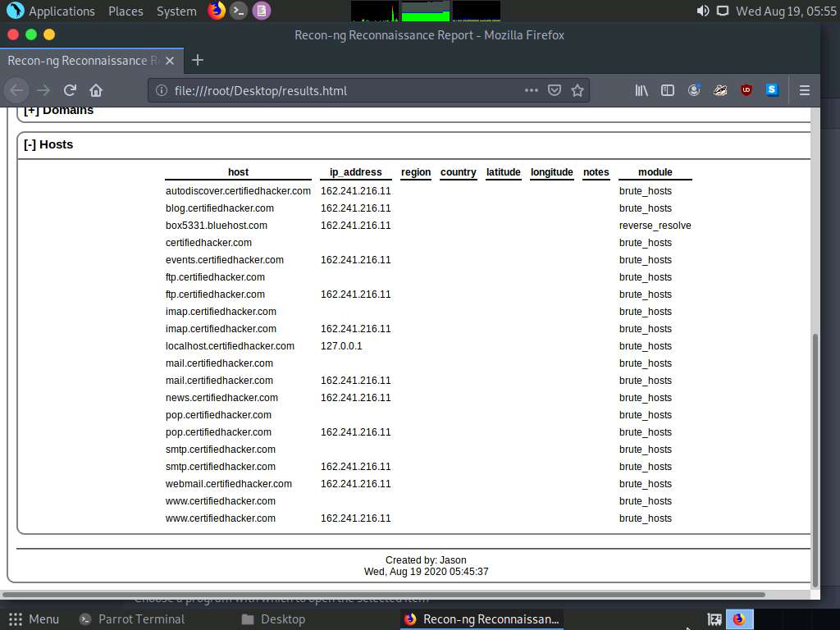Open the Firefox account icon
Viewport: 840px width, 630px height.
click(x=694, y=90)
